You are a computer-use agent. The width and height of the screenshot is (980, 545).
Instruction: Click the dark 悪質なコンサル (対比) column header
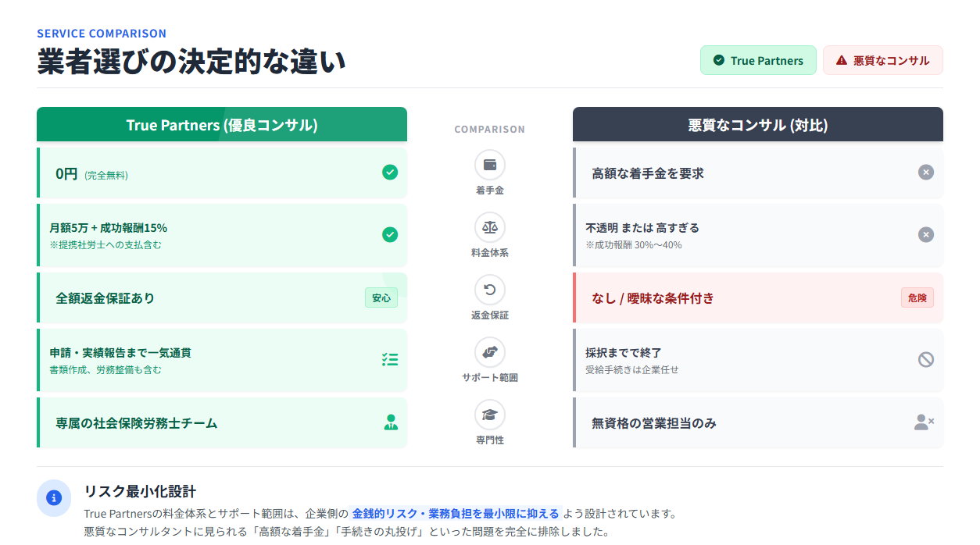coord(757,125)
